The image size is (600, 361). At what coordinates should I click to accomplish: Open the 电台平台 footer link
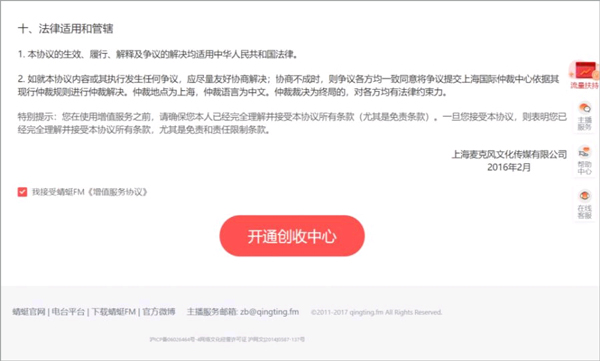tap(68, 312)
